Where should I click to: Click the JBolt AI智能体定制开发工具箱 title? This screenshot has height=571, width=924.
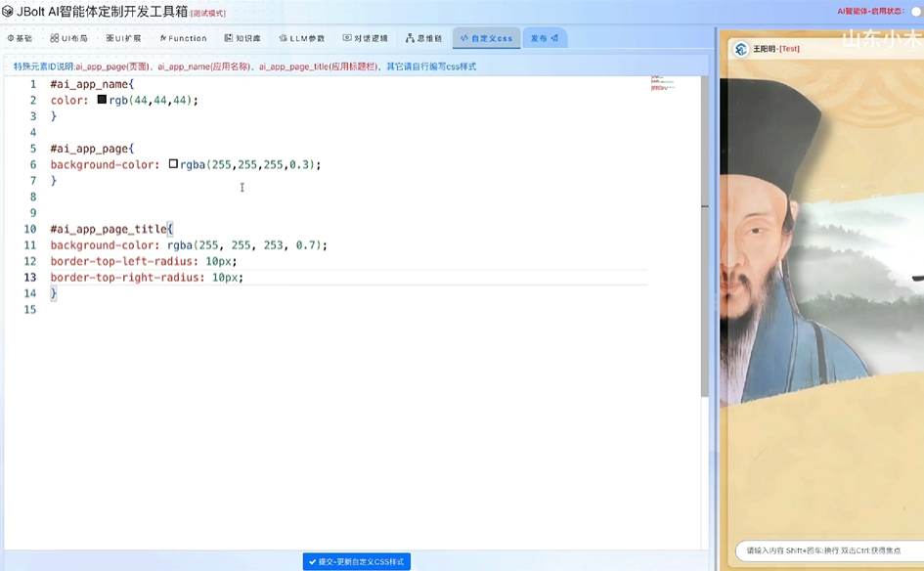pos(103,11)
